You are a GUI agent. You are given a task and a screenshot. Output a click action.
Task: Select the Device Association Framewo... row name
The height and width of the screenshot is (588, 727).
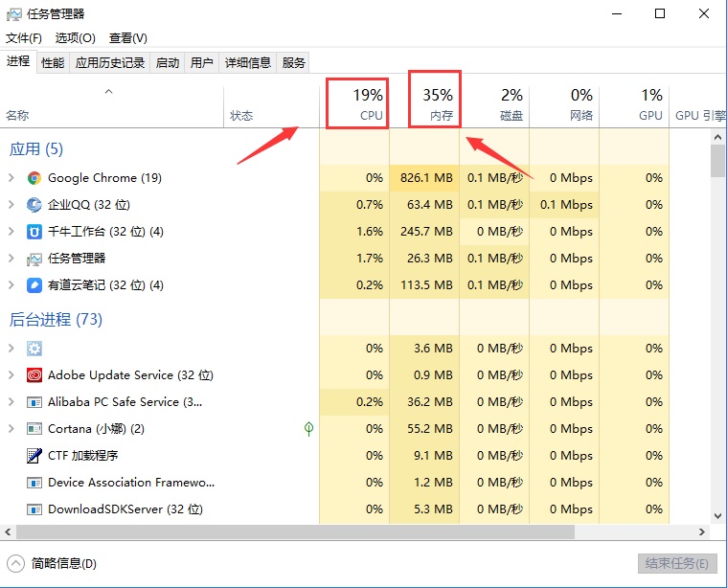(131, 483)
